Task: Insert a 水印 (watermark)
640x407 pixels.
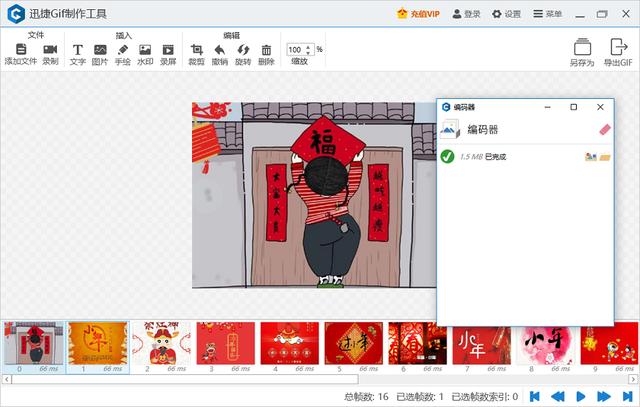Action: point(145,51)
